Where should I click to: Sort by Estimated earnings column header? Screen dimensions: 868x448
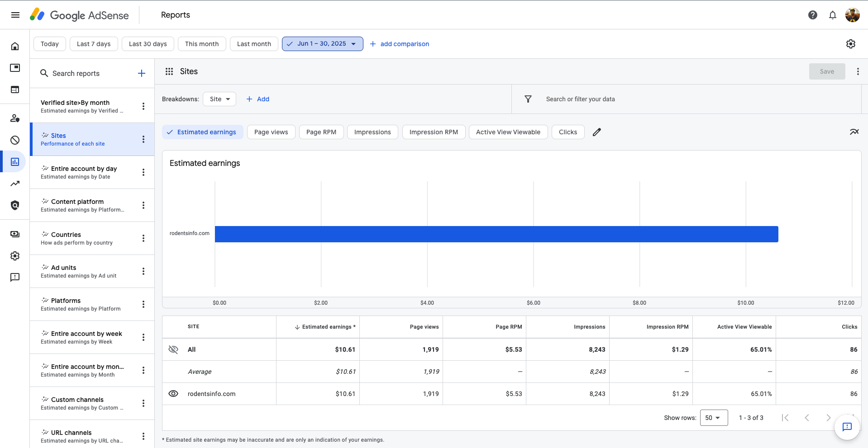pos(325,327)
